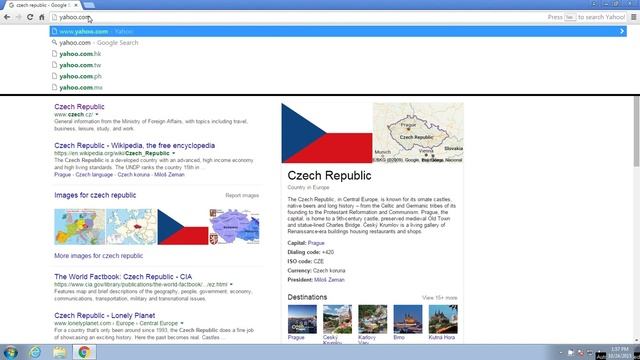Open The World Factbook CIA result

coord(123,277)
